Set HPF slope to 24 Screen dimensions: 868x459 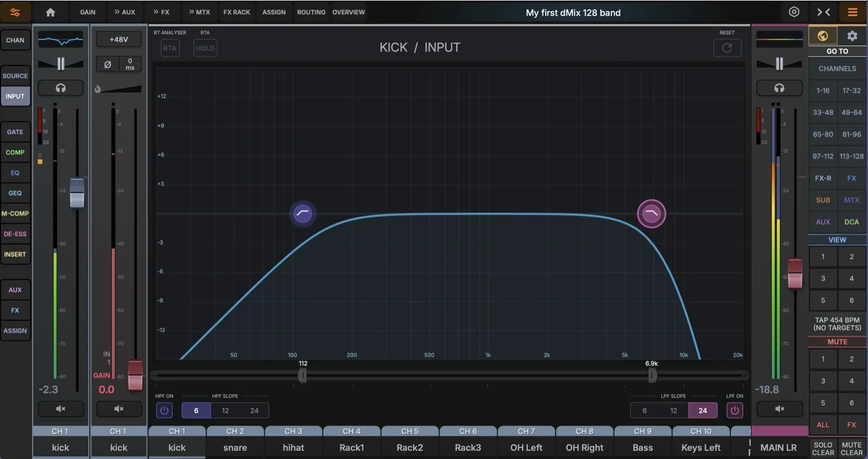point(254,410)
